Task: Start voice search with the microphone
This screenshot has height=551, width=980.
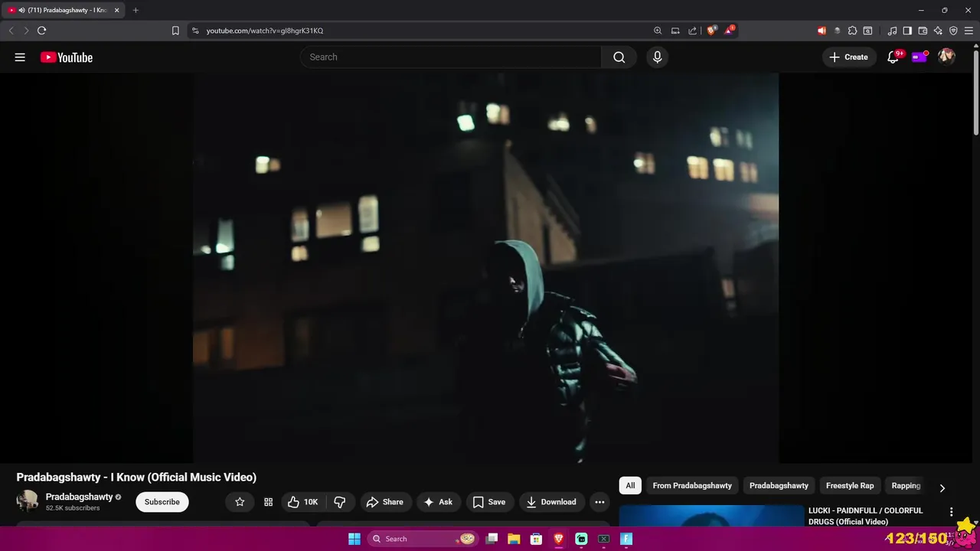Action: [657, 57]
